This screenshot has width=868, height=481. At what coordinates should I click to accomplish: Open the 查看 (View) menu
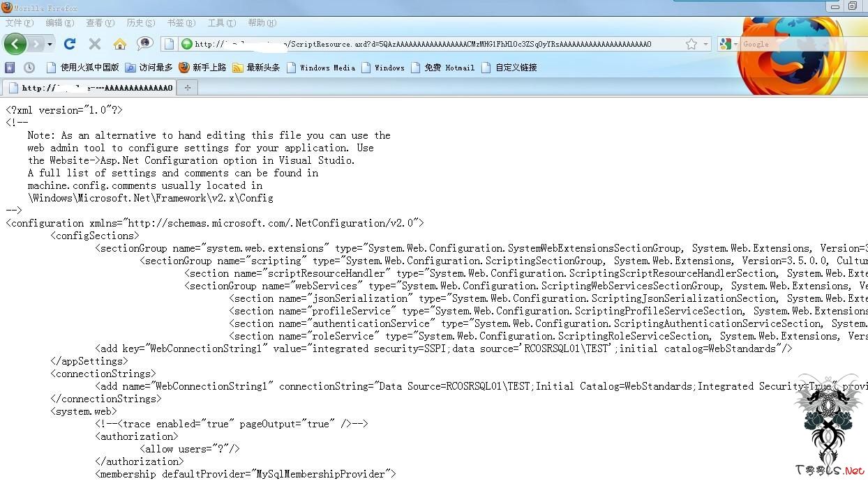pos(100,23)
